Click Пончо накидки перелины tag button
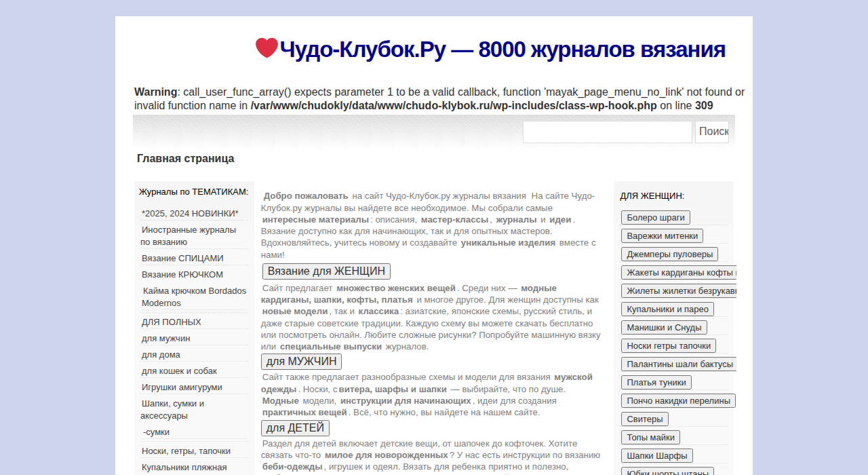The image size is (868, 475). (678, 400)
